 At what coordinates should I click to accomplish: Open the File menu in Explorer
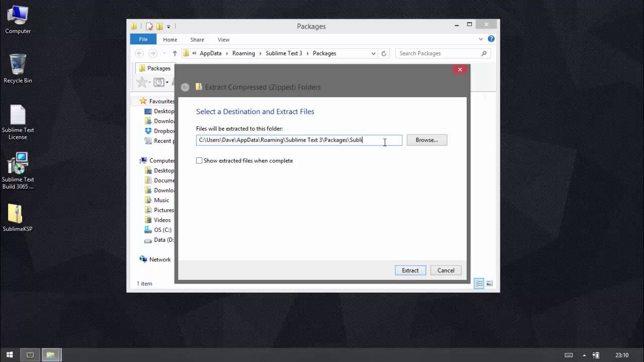[143, 39]
